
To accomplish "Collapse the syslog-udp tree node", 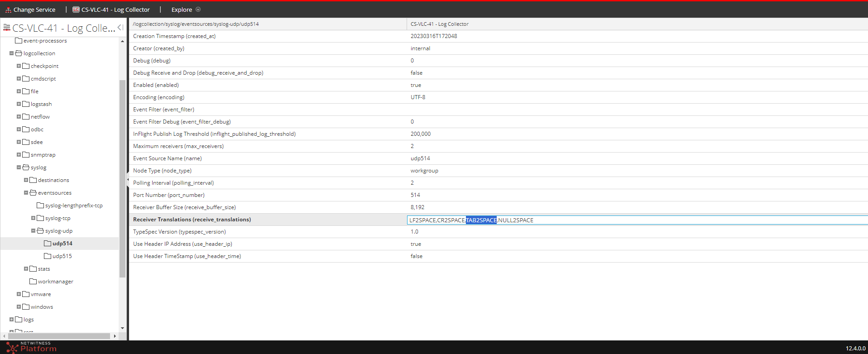I will (x=33, y=231).
